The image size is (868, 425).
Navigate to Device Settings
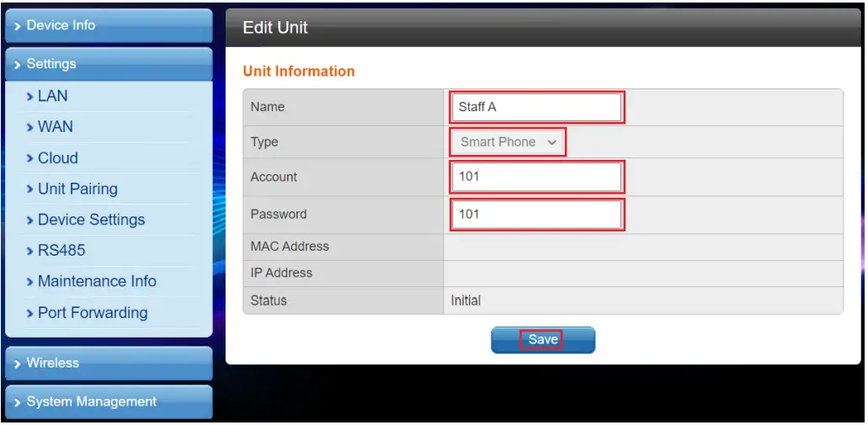[x=91, y=220]
